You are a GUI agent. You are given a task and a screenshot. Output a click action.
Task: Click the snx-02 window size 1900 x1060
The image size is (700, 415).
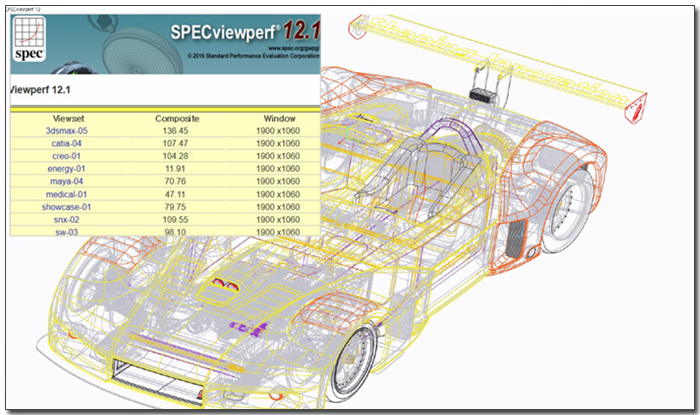(x=278, y=220)
